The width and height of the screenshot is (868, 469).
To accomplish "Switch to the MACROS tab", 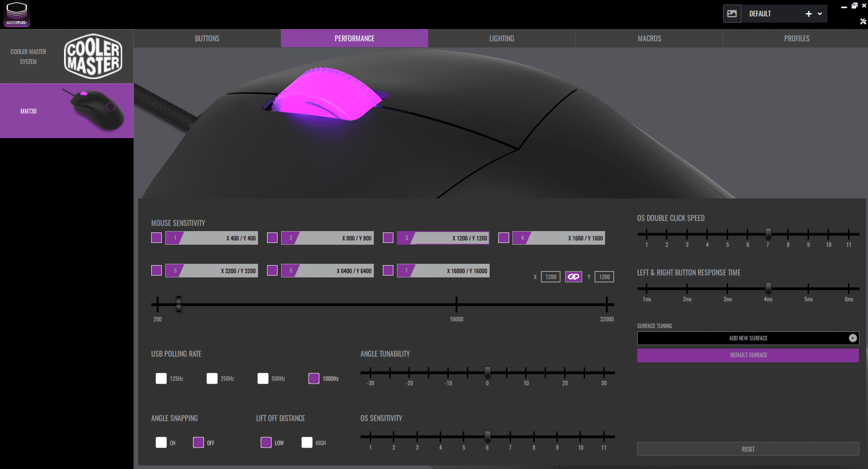I will (x=649, y=39).
